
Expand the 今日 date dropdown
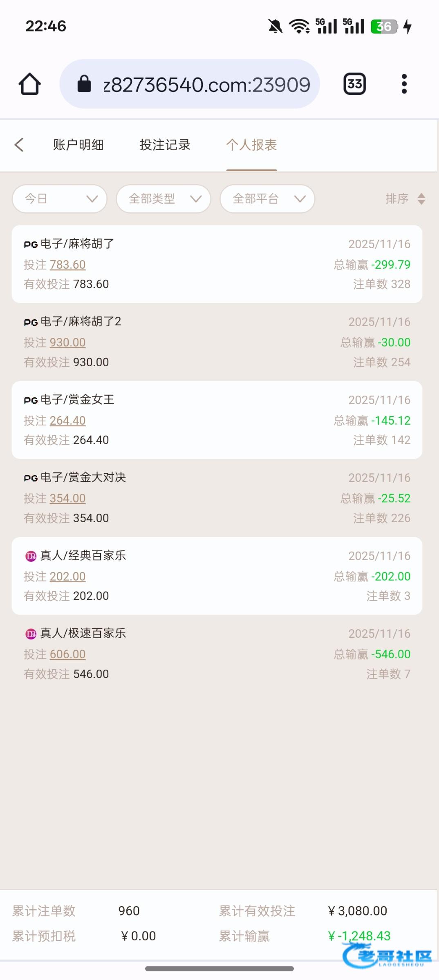[x=60, y=199]
